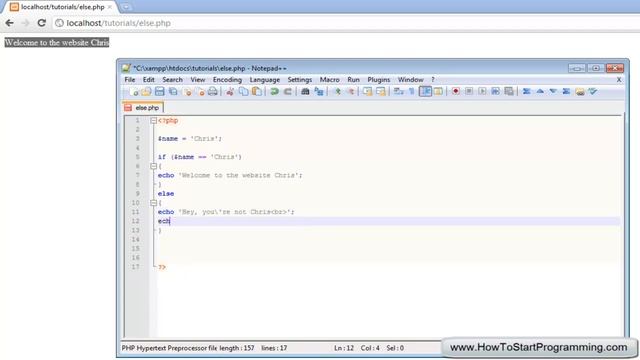640x360 pixels.
Task: Click the Save All toolbar icon
Action: (173, 92)
